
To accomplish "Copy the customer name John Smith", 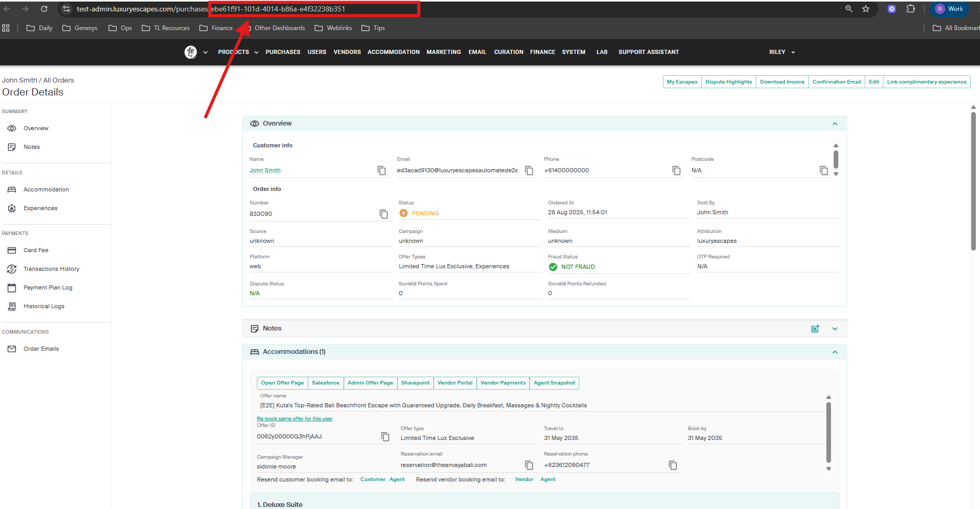I will click(x=382, y=171).
